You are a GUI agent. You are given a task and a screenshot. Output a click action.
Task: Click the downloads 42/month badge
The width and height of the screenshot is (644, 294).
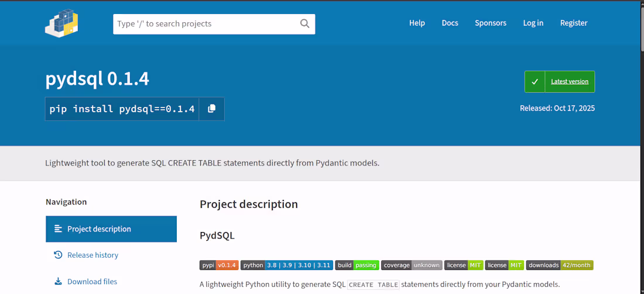tap(560, 265)
